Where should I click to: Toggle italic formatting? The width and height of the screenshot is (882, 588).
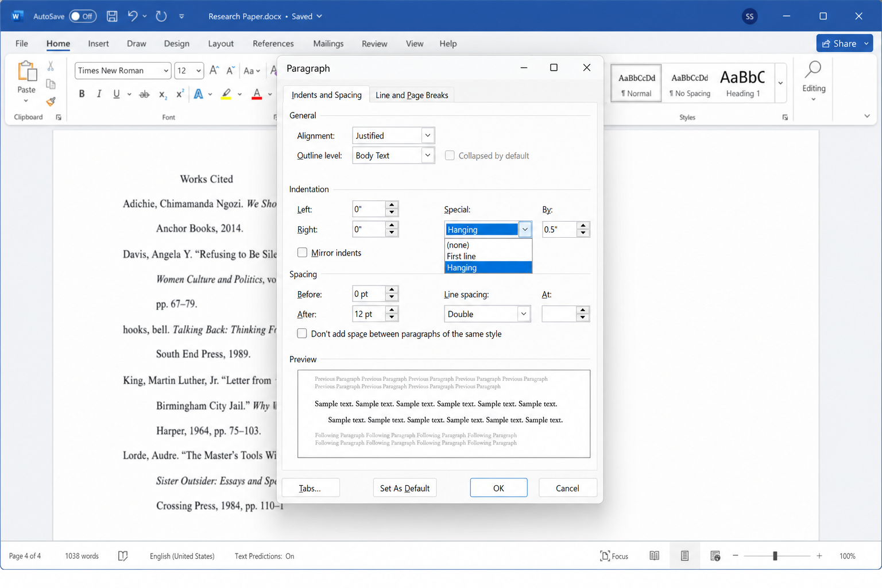pos(99,94)
